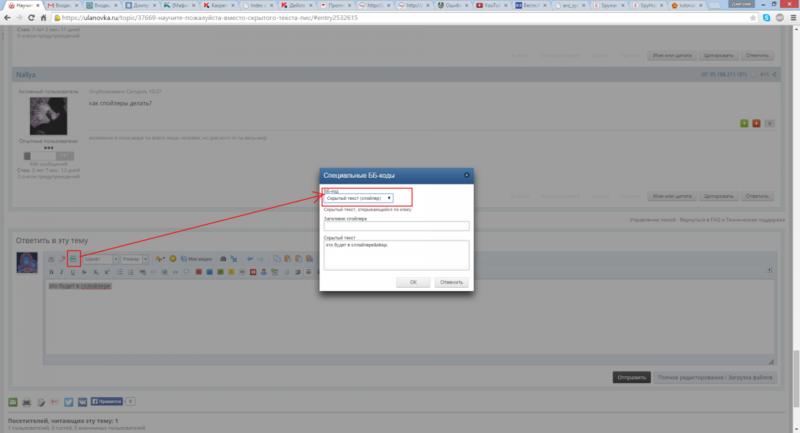800x433 pixels.
Task: Click the Заголовок спойлера input field
Action: (x=396, y=226)
